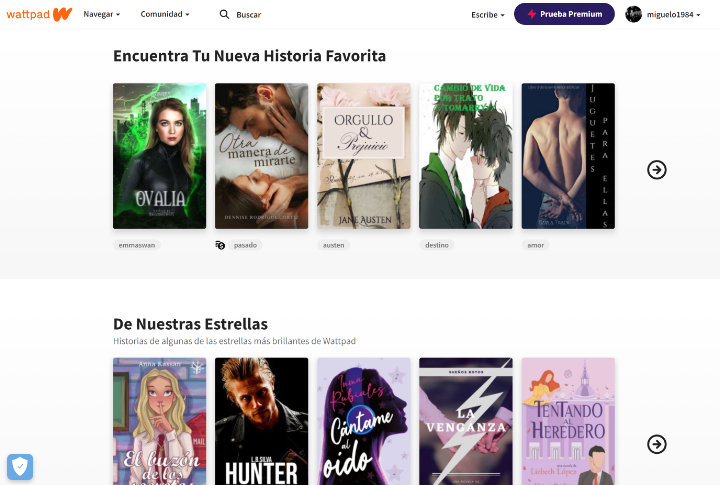720x485 pixels.
Task: Focus the Buscar search field
Action: 248,15
